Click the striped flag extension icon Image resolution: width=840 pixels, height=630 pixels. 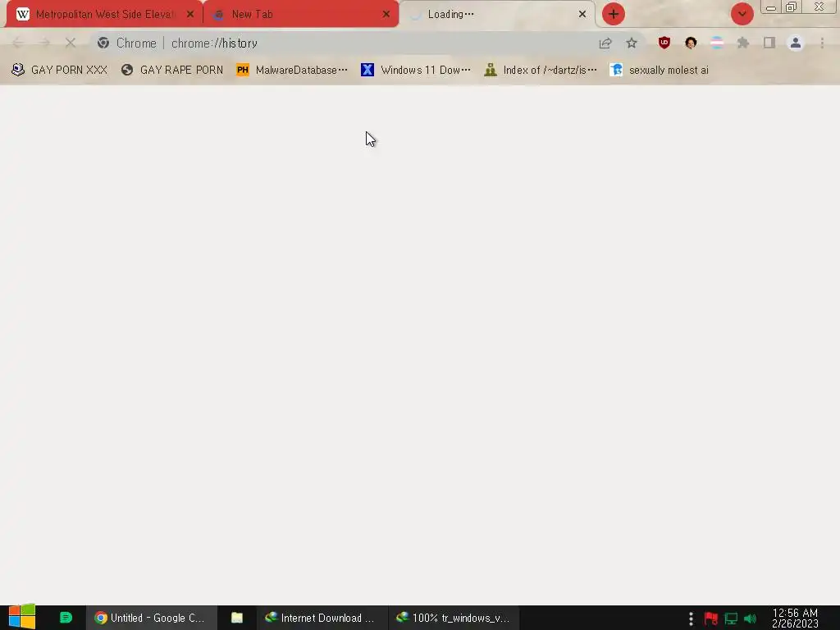(717, 43)
